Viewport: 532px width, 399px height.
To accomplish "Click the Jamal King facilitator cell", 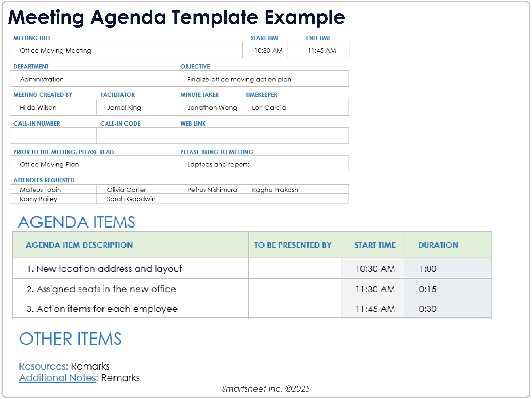I will [x=137, y=108].
